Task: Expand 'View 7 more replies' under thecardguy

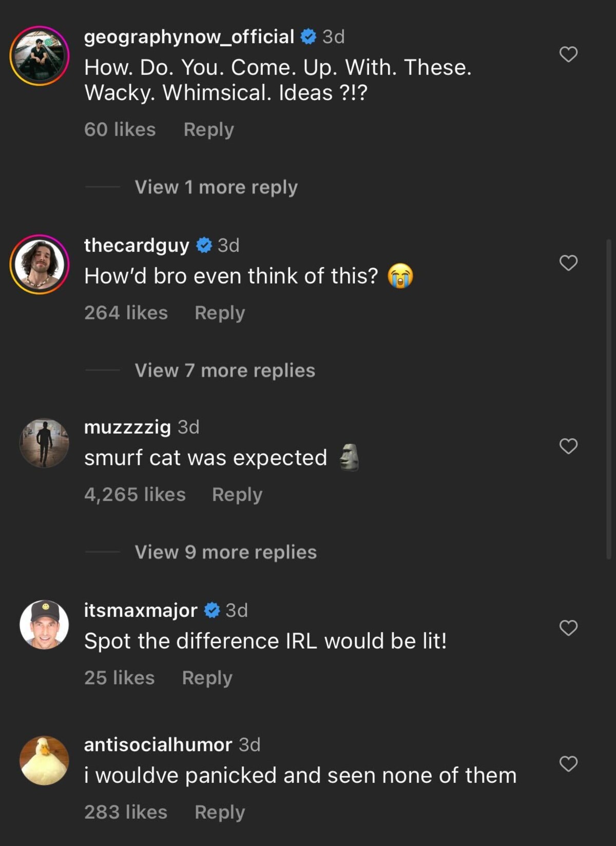Action: coord(224,370)
